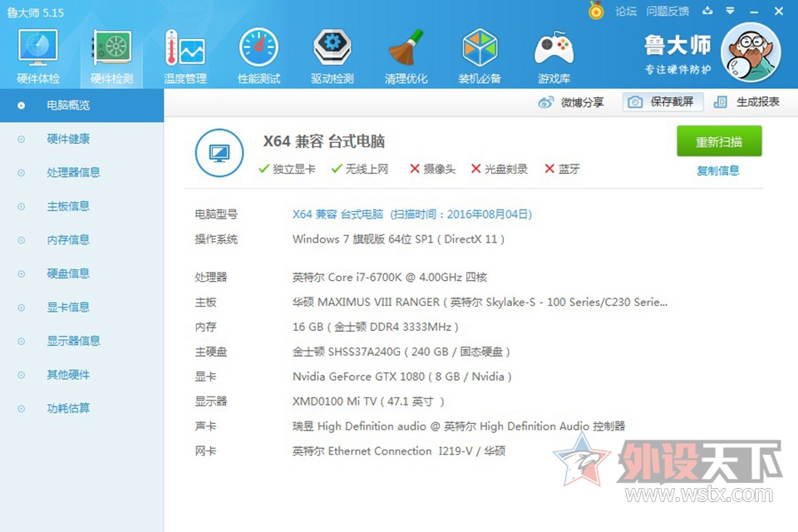The height and width of the screenshot is (532, 798).
Task: Launch the 性能测试 performance test icon
Action: [259, 56]
